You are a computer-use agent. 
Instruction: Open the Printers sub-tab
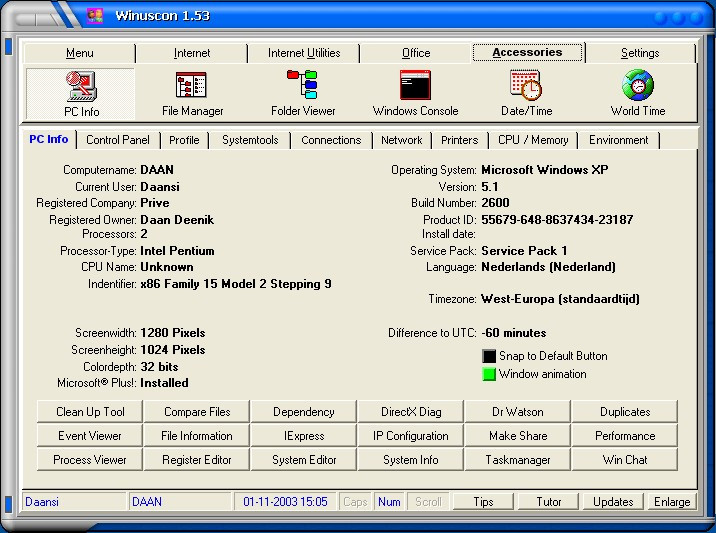click(x=459, y=140)
